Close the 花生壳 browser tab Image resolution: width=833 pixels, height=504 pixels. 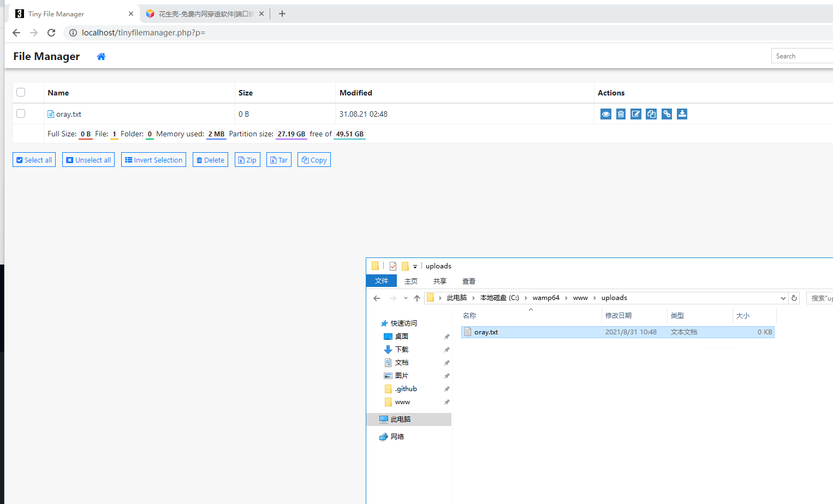[x=261, y=14]
